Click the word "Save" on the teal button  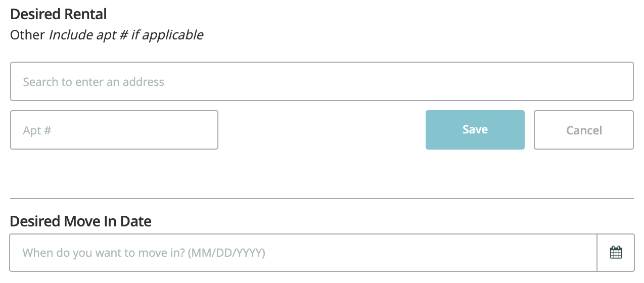[475, 130]
